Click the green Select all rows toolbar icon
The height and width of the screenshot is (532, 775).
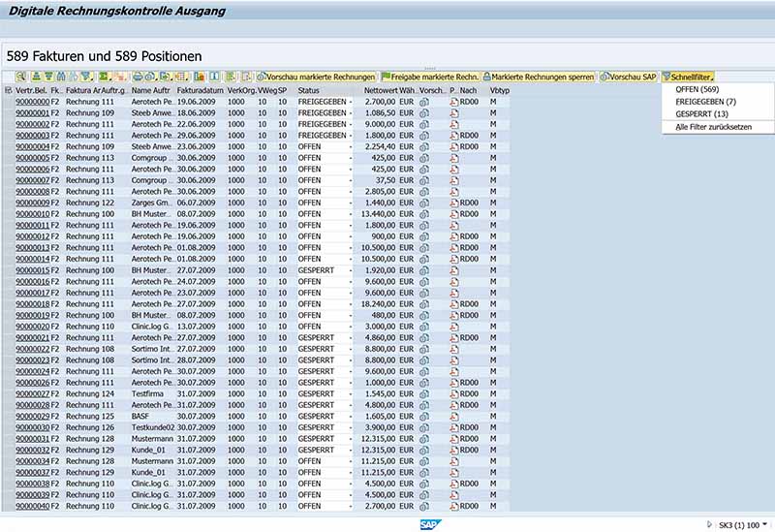pos(231,77)
